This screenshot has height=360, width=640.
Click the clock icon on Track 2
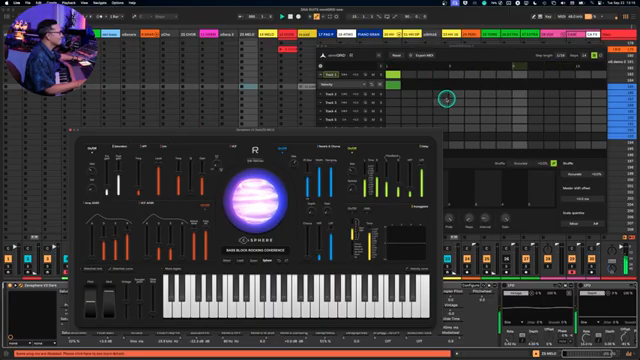(365, 94)
